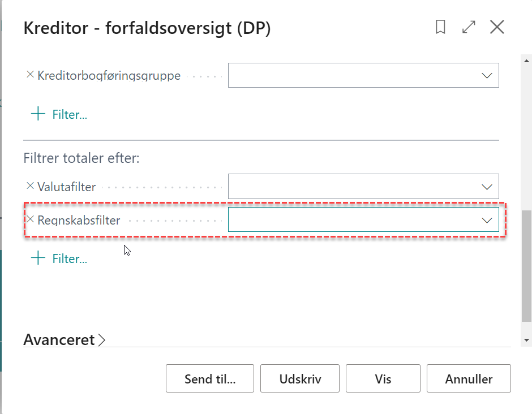This screenshot has width=532, height=414.
Task: Click the plus icon next to the second Filter link
Action: click(37, 258)
